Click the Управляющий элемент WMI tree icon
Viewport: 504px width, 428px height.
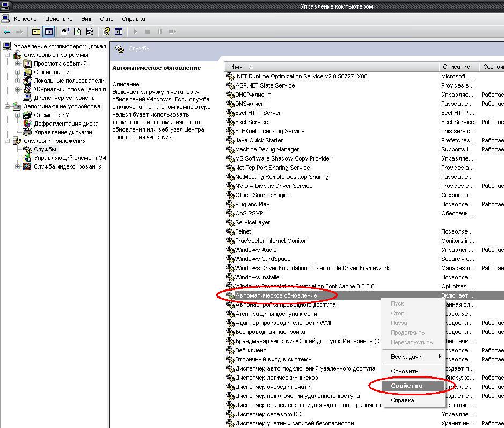coord(28,158)
